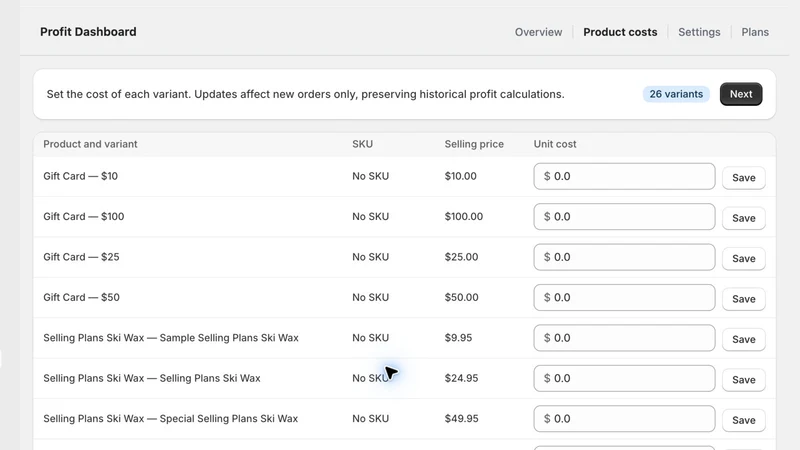This screenshot has height=450, width=800.
Task: Click the 'Set the cost of each variant' description
Action: pos(305,94)
